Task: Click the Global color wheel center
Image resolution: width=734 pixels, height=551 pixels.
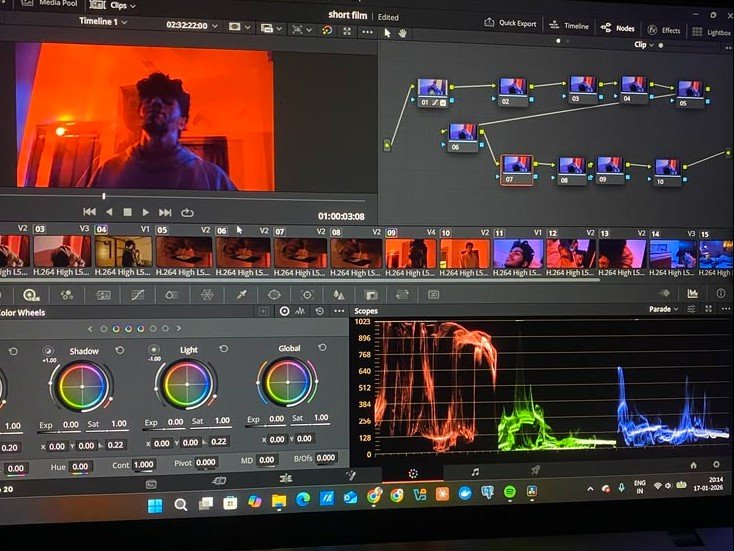Action: pos(287,382)
